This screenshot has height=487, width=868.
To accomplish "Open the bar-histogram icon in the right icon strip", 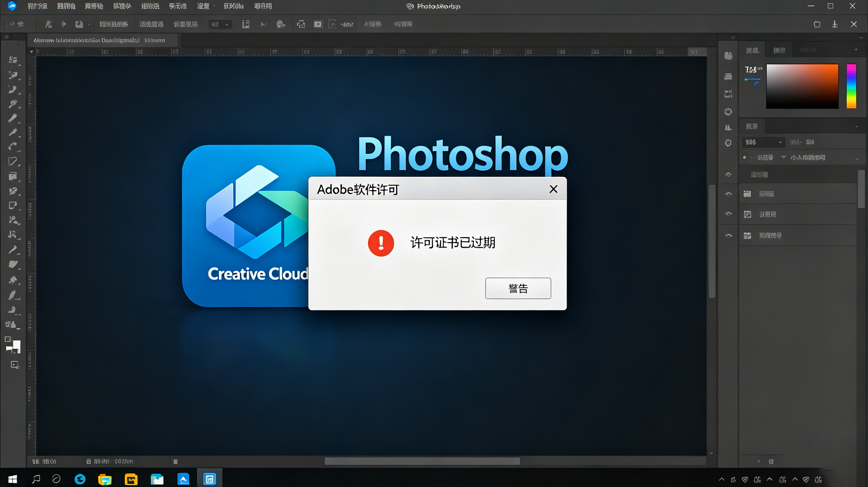I will pos(728,94).
